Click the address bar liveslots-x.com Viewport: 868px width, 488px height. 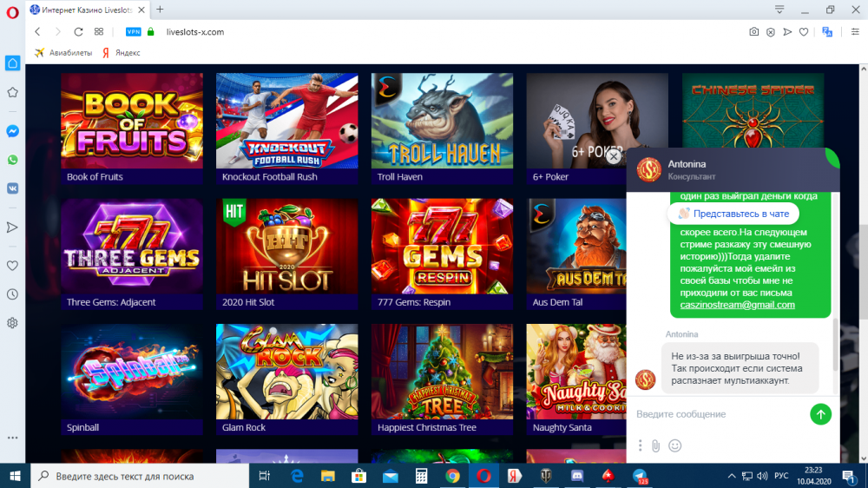tap(194, 32)
